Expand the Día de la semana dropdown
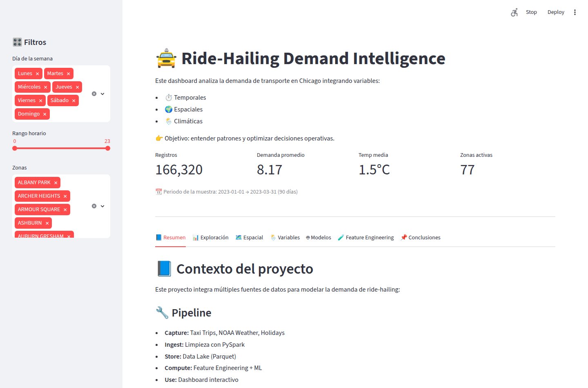Screen dimensions: 588x388 pyautogui.click(x=102, y=94)
